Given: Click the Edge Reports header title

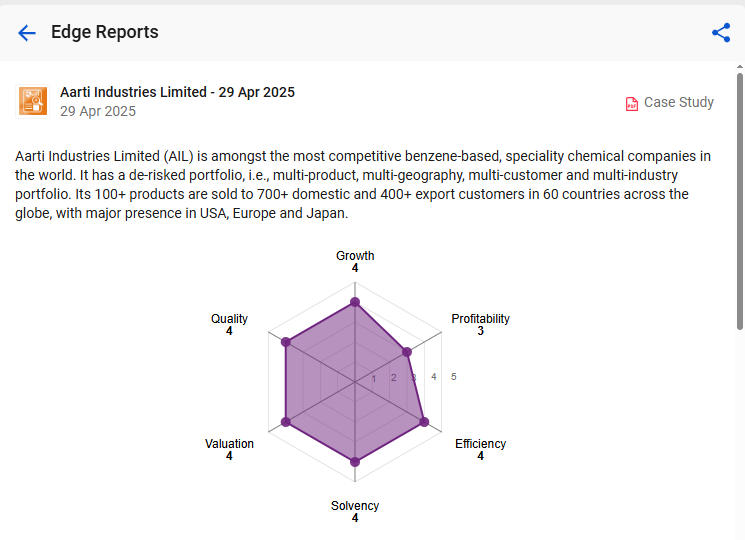Looking at the screenshot, I should pyautogui.click(x=105, y=32).
